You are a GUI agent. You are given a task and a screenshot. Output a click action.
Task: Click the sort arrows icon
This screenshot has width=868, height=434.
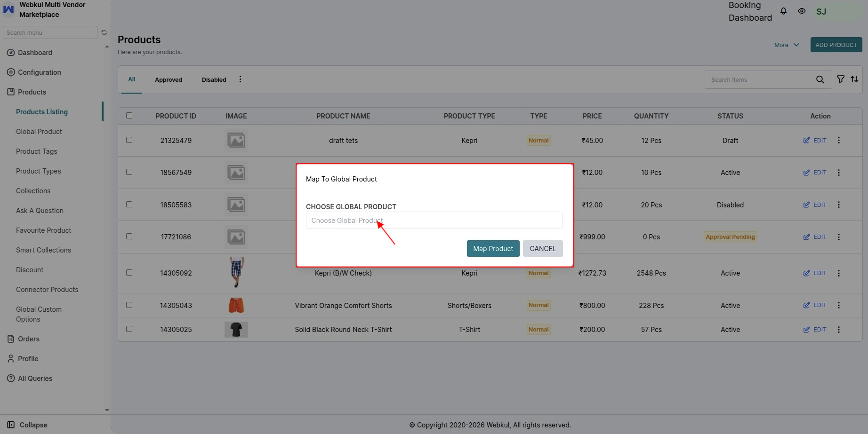854,79
